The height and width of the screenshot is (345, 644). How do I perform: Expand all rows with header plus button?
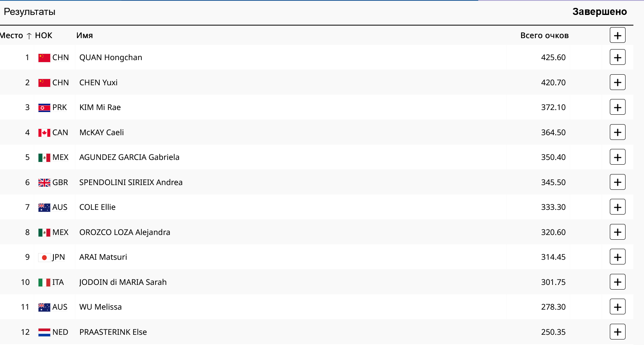click(617, 35)
